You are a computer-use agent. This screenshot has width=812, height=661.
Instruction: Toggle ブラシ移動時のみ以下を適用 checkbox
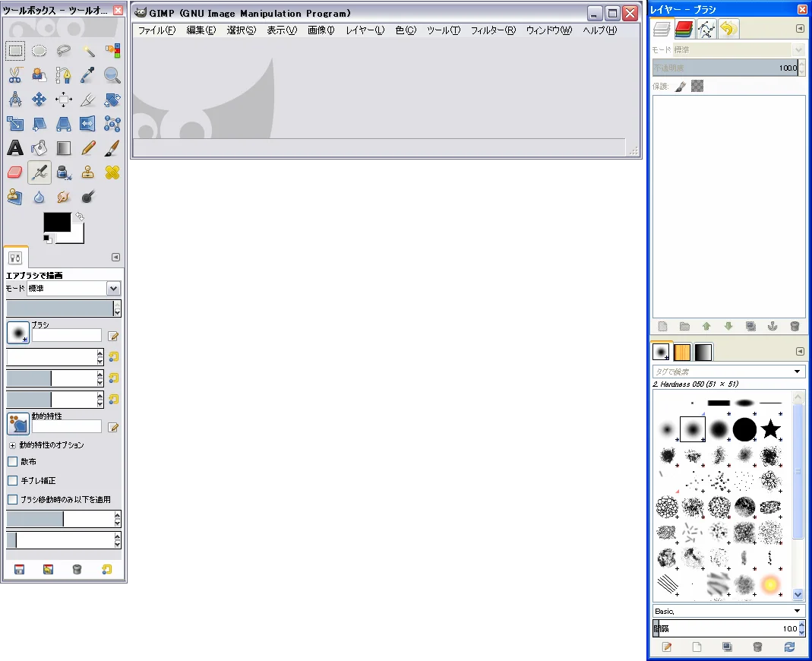[x=13, y=499]
